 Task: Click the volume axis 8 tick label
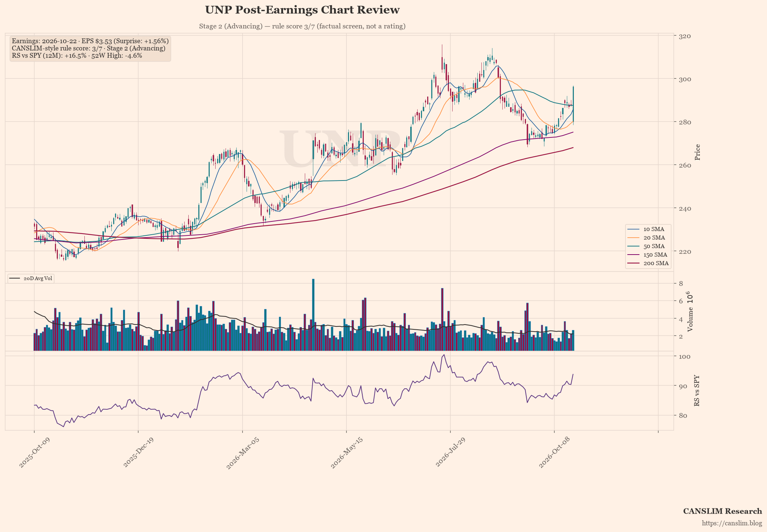point(681,283)
